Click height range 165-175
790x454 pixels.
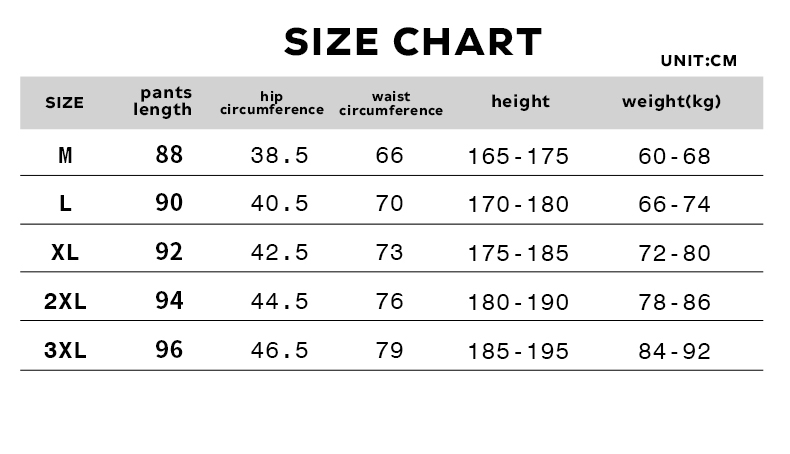(x=518, y=156)
